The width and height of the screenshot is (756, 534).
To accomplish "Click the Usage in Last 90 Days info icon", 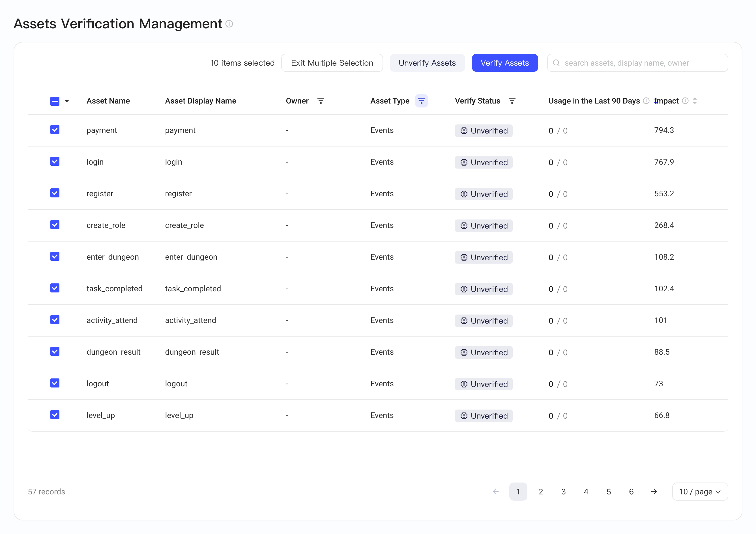I will pos(646,101).
